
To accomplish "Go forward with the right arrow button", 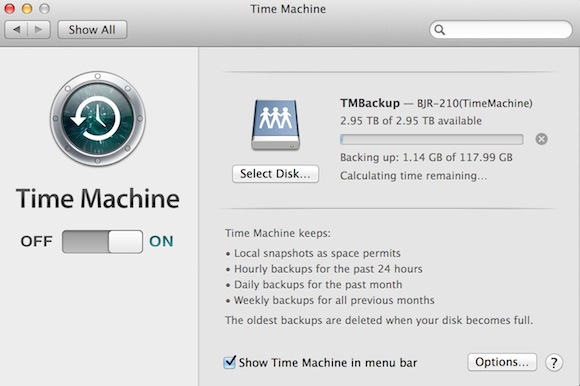I will tap(39, 30).
